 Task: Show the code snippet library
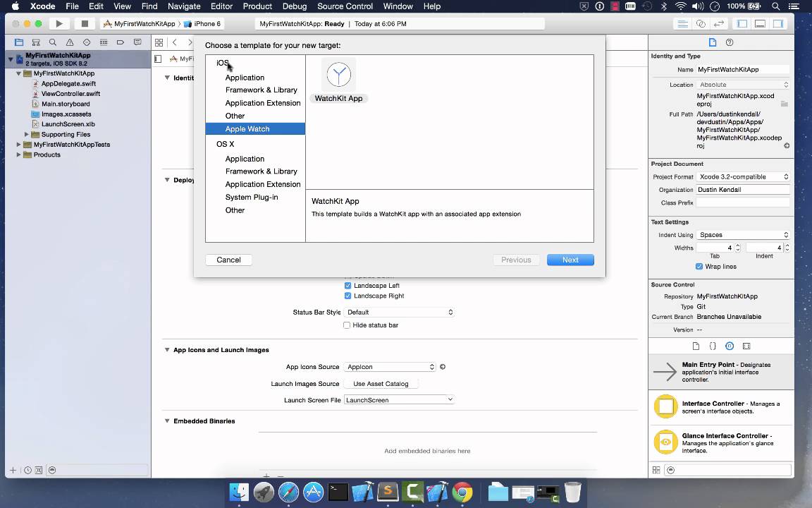click(x=713, y=346)
